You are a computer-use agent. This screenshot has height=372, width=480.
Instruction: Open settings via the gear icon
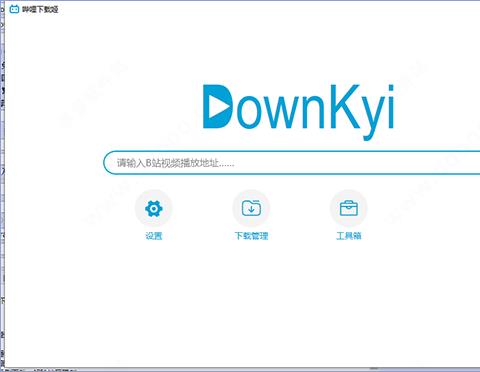[x=154, y=208]
